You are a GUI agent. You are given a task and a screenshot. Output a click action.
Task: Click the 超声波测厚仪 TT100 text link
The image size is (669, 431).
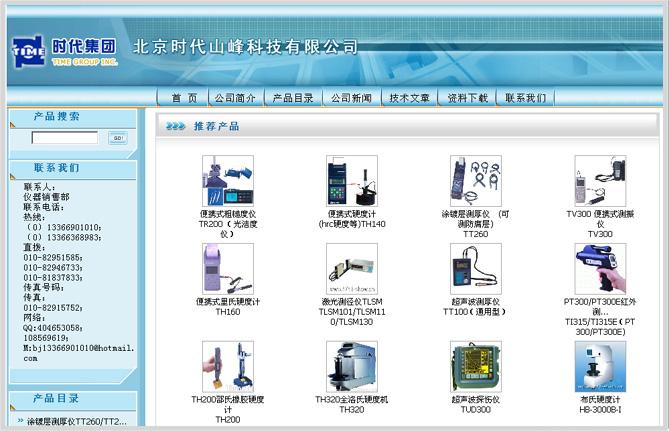474,307
